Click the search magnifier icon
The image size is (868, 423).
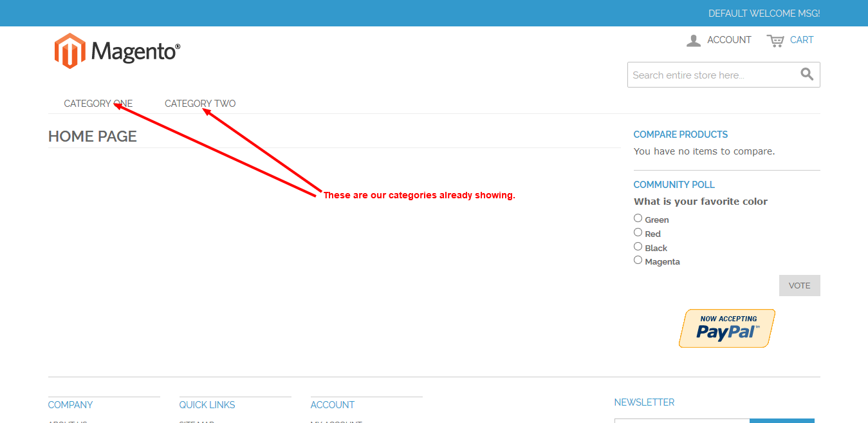807,74
